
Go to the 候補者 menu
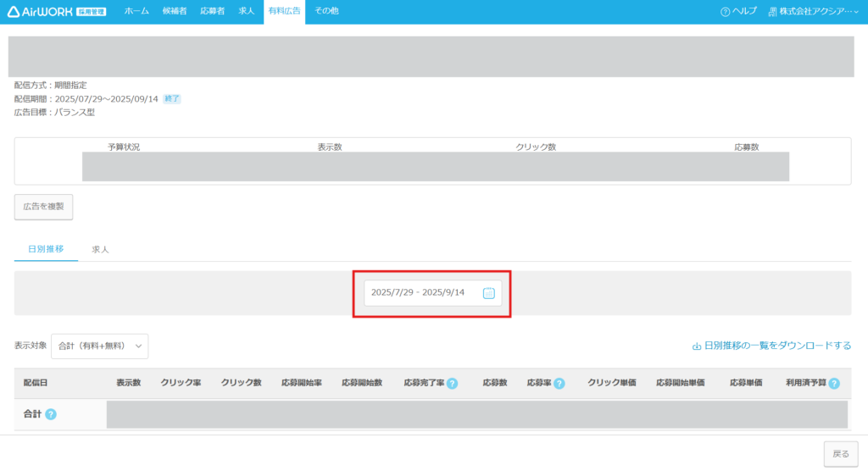[175, 11]
